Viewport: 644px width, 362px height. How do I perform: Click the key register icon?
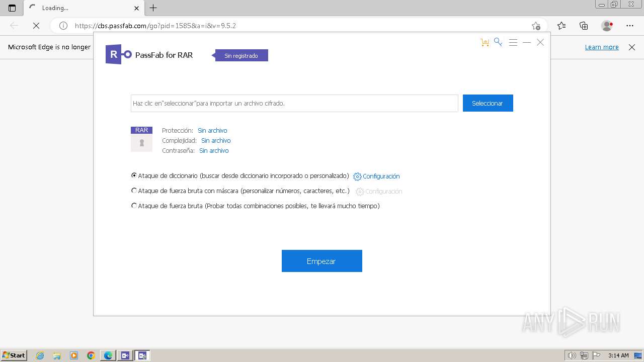[498, 42]
